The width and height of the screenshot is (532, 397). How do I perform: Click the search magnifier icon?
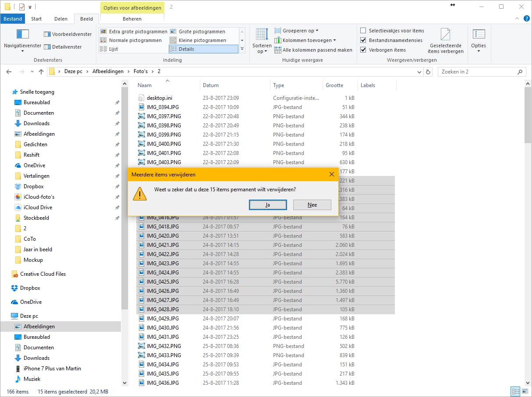pyautogui.click(x=520, y=72)
